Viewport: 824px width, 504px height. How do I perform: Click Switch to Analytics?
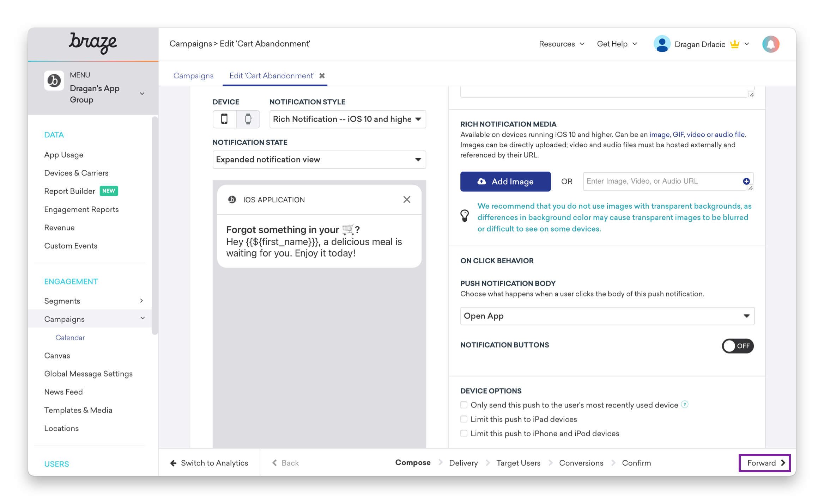(x=209, y=463)
